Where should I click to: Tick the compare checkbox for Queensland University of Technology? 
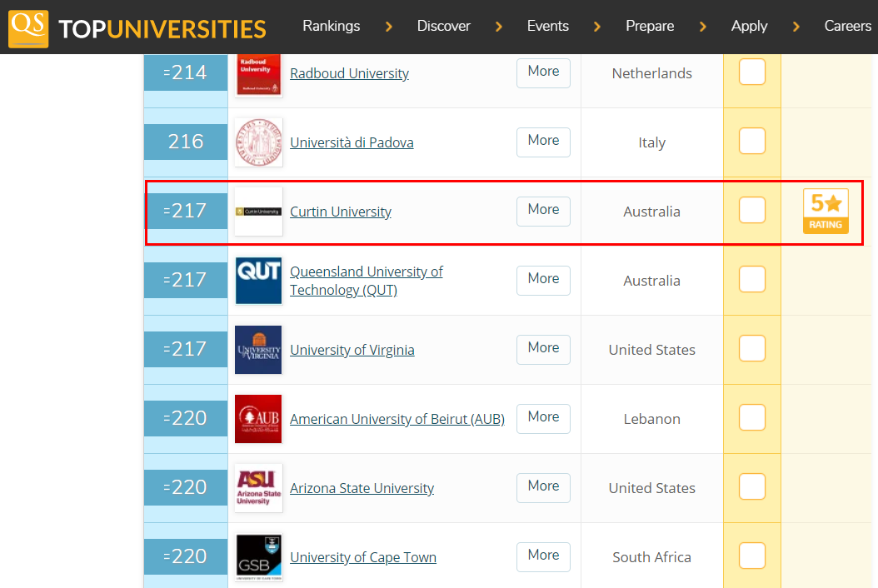[x=752, y=279]
